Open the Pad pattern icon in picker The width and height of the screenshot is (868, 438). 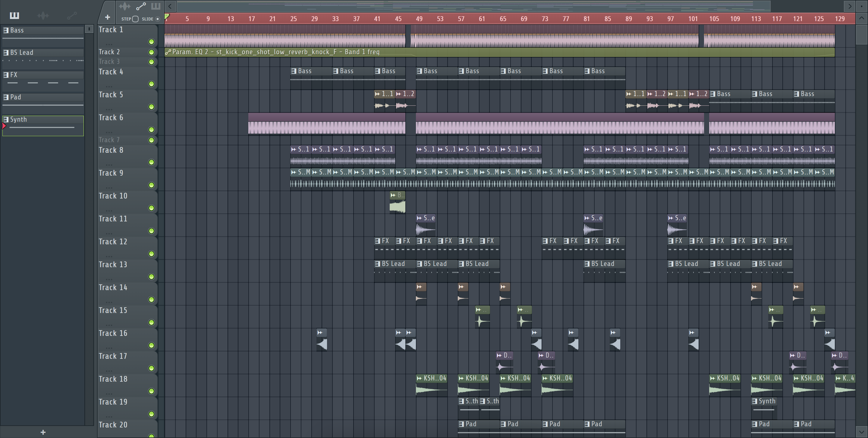6,97
